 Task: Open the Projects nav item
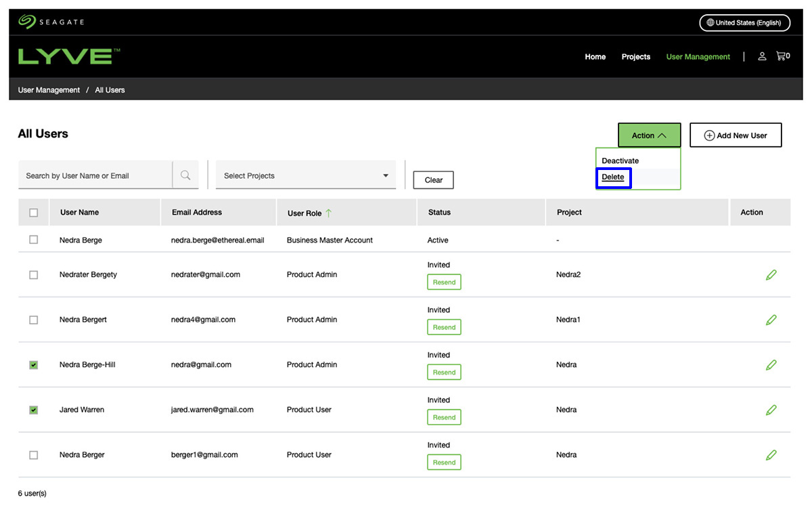(636, 57)
